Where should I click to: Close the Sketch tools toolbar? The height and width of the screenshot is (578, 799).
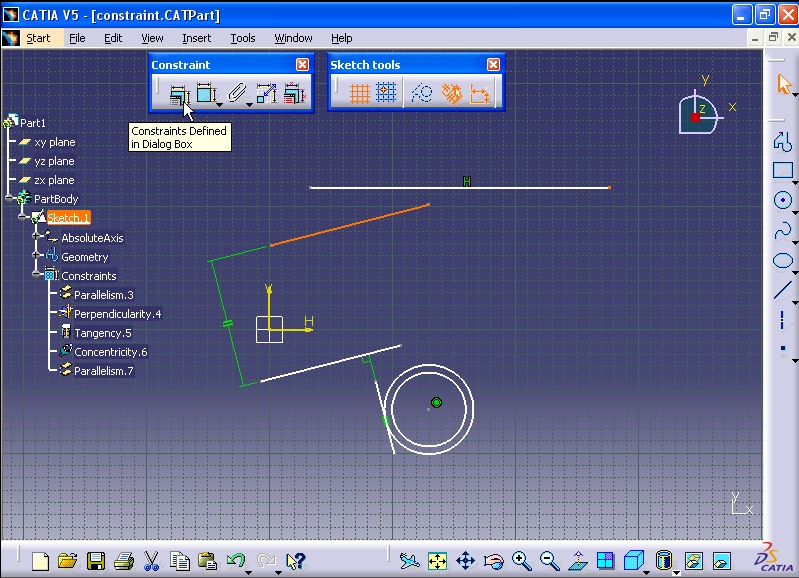click(493, 64)
